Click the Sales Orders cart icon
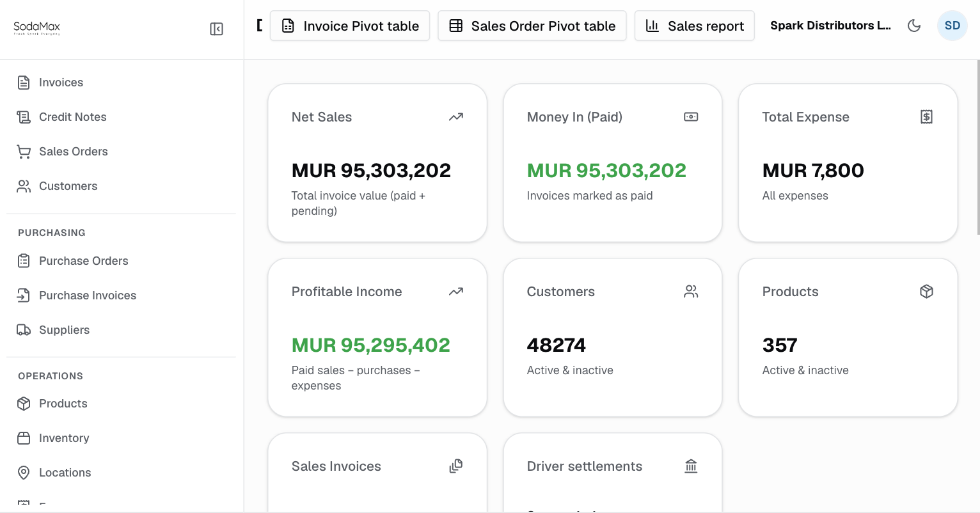980x513 pixels. [24, 152]
